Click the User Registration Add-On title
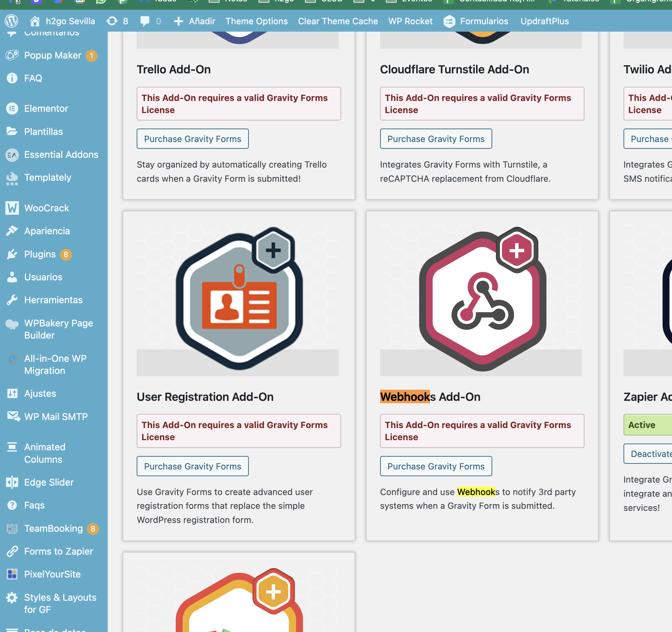The width and height of the screenshot is (672, 632). 205,397
